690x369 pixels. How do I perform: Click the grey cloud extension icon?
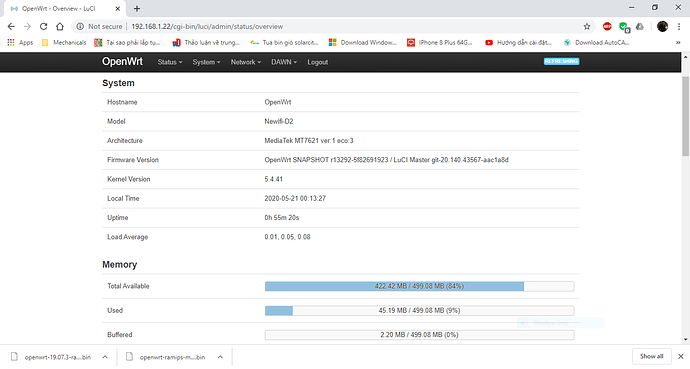pos(640,26)
